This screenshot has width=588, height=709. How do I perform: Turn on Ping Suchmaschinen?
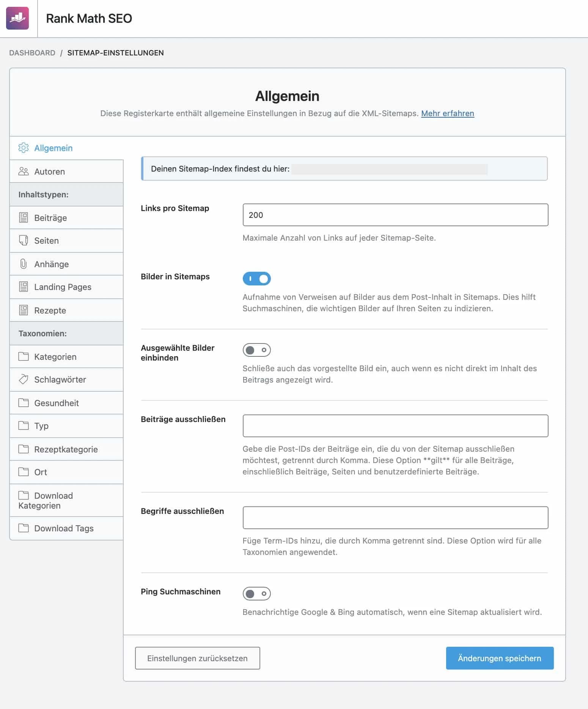(257, 594)
